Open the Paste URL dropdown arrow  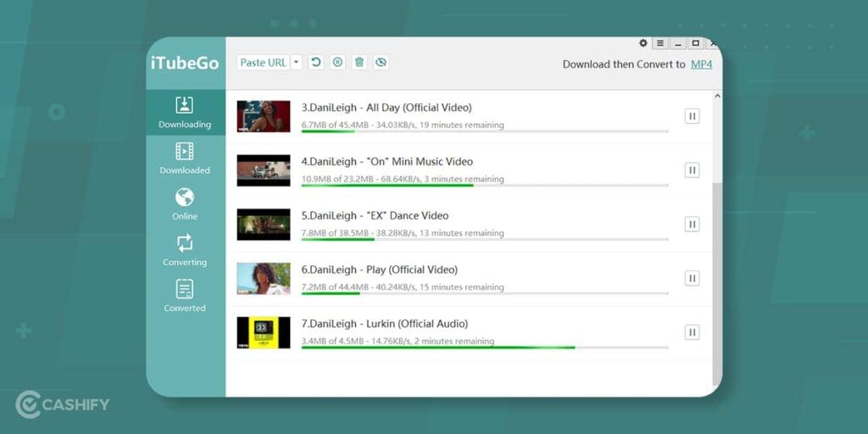click(296, 63)
